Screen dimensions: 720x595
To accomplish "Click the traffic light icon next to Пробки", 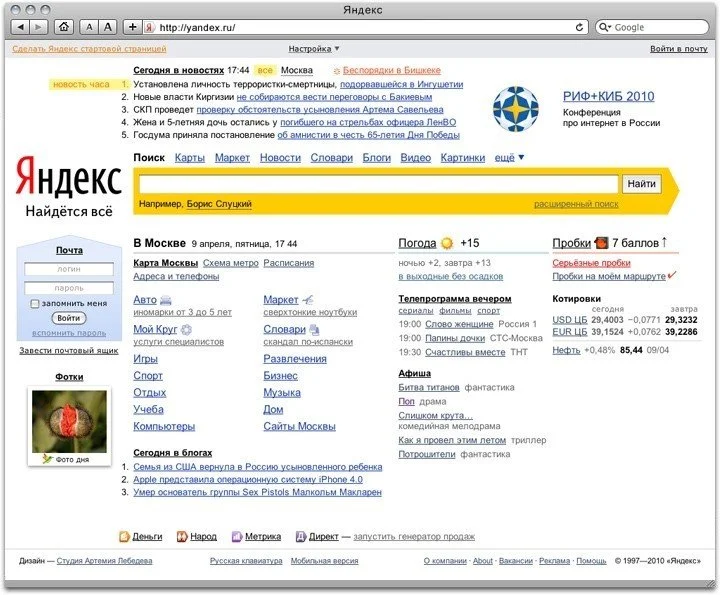I will [x=601, y=242].
